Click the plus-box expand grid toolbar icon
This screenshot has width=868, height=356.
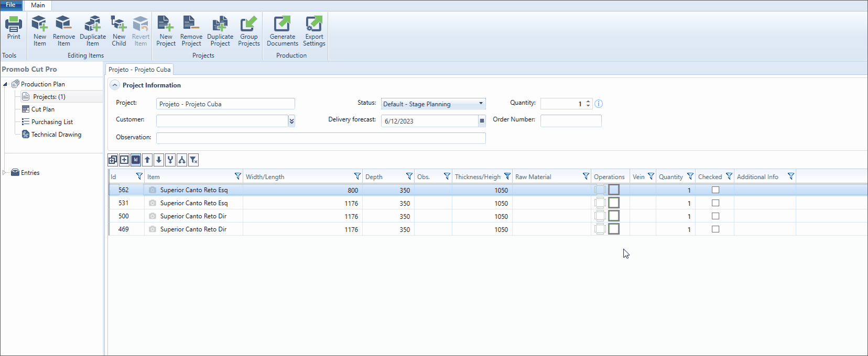(x=124, y=160)
